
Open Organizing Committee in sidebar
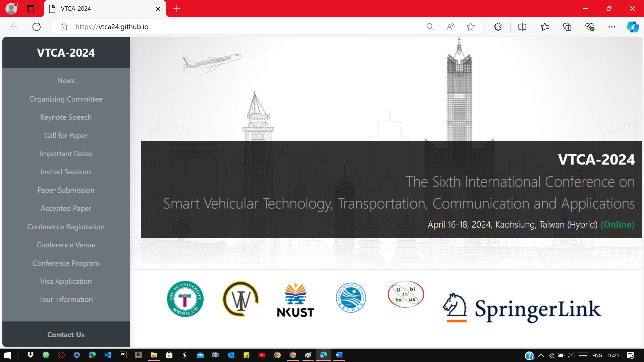(x=66, y=99)
